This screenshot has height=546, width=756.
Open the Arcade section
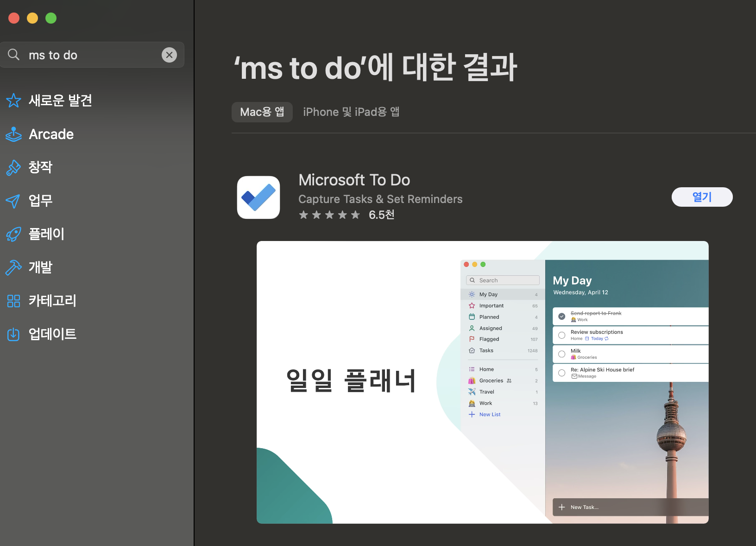(x=51, y=134)
